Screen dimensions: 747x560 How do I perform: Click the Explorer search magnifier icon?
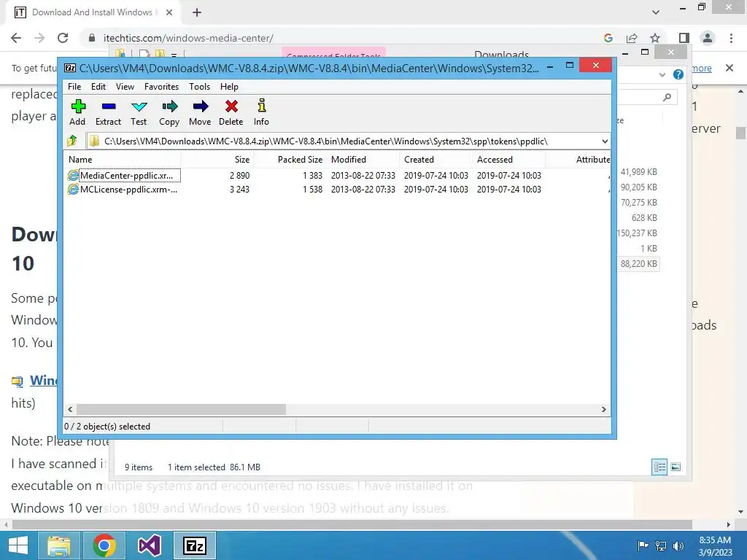point(667,97)
